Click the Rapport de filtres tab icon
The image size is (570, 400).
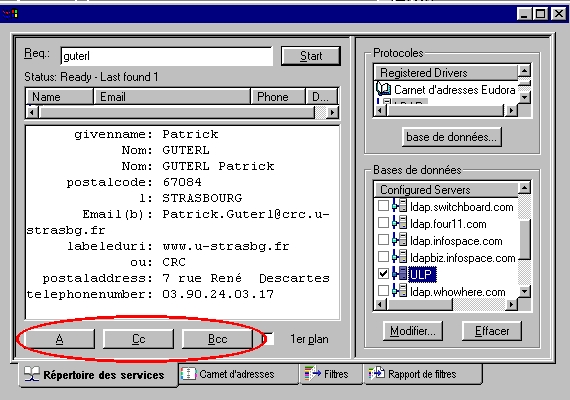pos(377,373)
